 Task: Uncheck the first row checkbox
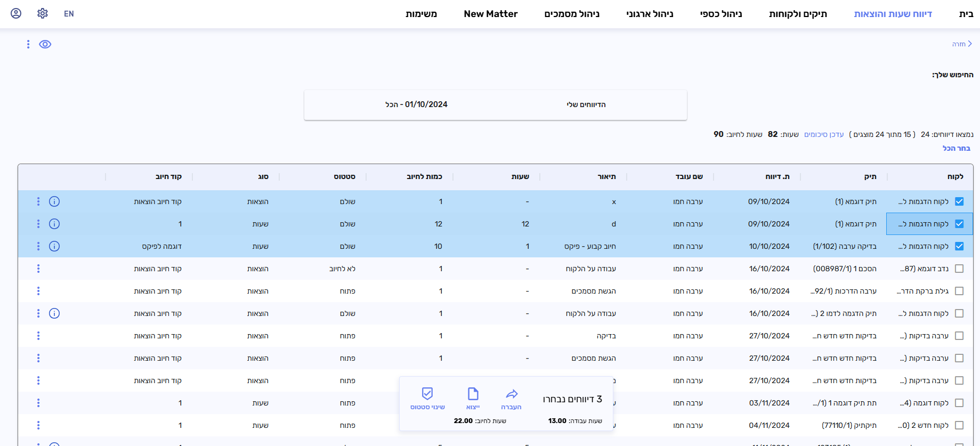(x=959, y=201)
